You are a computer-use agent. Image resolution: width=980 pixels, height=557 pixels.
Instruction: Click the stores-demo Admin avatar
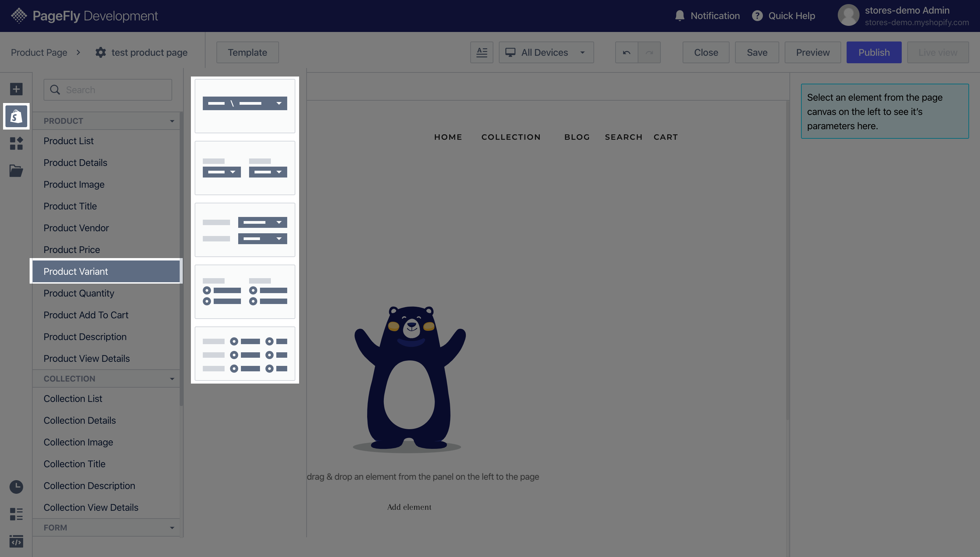pos(848,15)
